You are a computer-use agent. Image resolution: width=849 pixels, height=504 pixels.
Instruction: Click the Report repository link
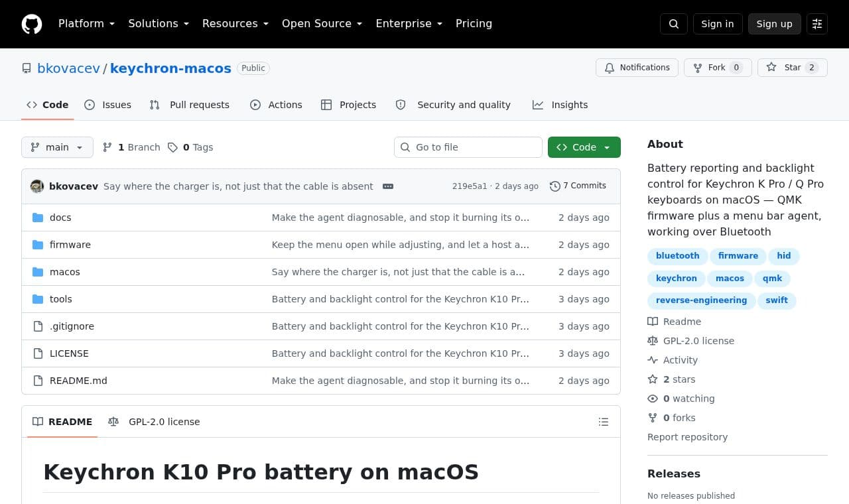pos(687,437)
